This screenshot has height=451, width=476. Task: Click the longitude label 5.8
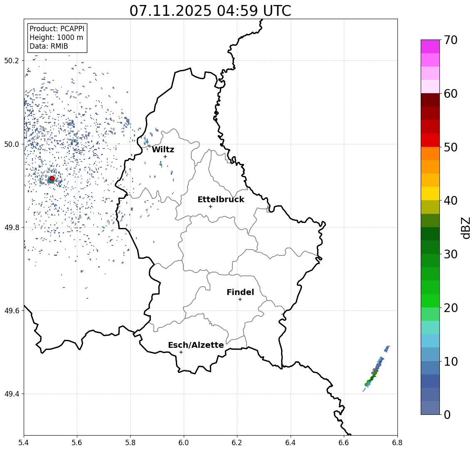pos(131,443)
